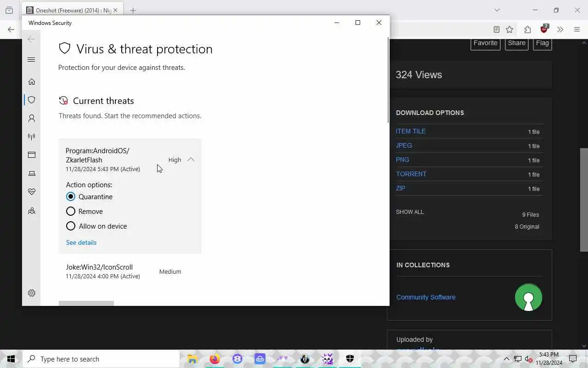
Task: Open Account protection person icon
Action: (x=32, y=118)
